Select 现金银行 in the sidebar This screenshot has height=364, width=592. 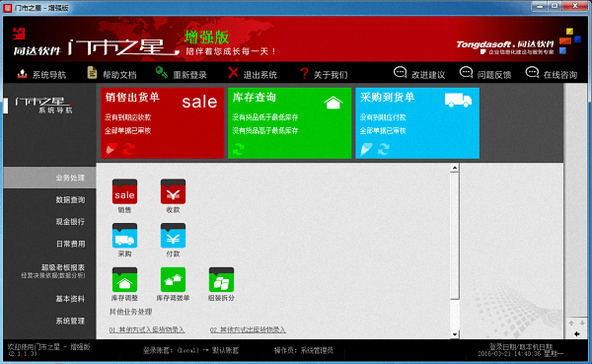coord(70,222)
